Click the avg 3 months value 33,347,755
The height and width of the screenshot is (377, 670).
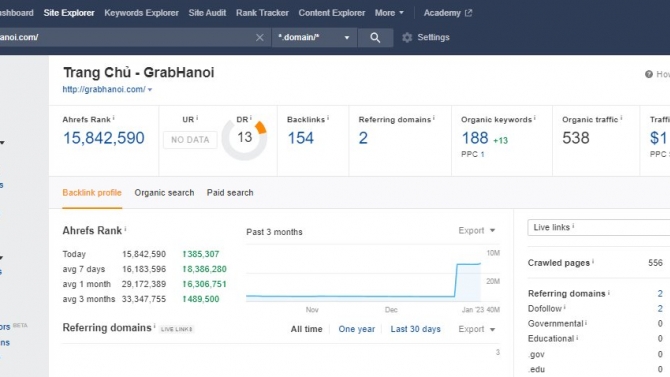(x=144, y=299)
